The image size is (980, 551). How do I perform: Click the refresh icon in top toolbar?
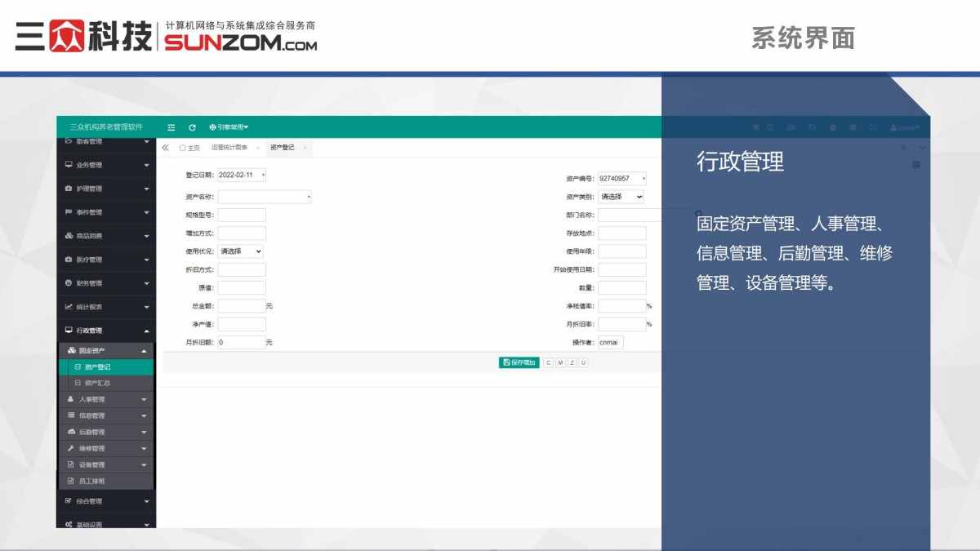tap(193, 127)
